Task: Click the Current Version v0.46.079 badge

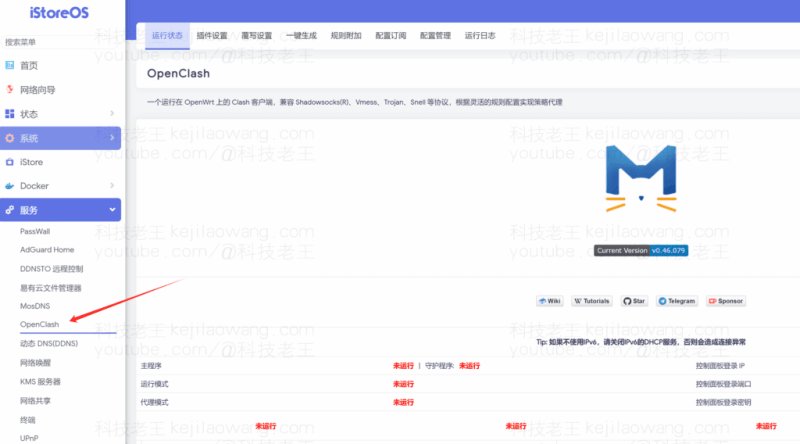Action: (641, 251)
